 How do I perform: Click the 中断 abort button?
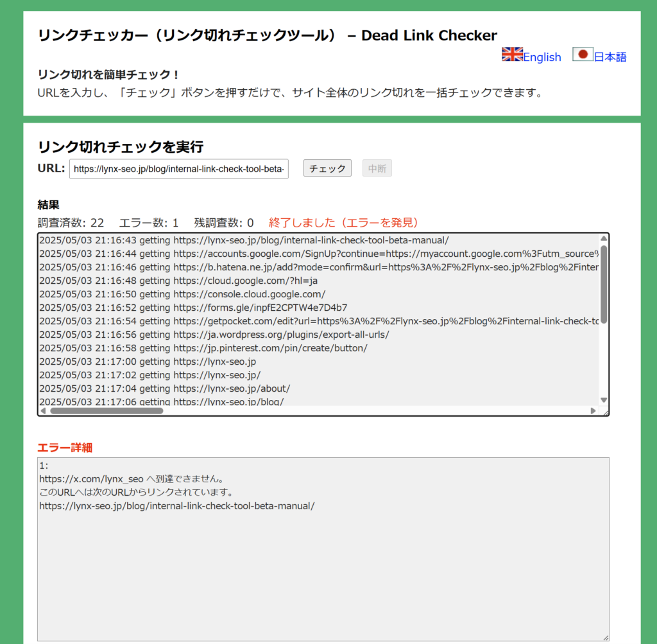(x=377, y=168)
